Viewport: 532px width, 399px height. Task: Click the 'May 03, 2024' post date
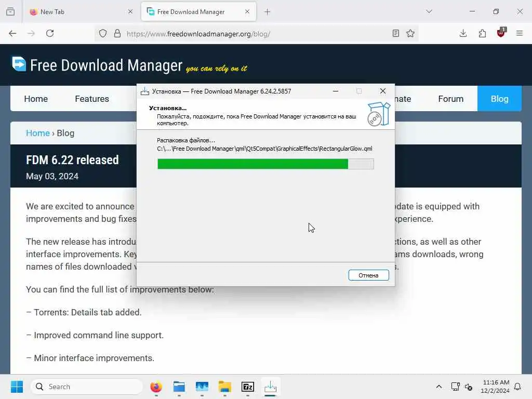[x=52, y=176]
